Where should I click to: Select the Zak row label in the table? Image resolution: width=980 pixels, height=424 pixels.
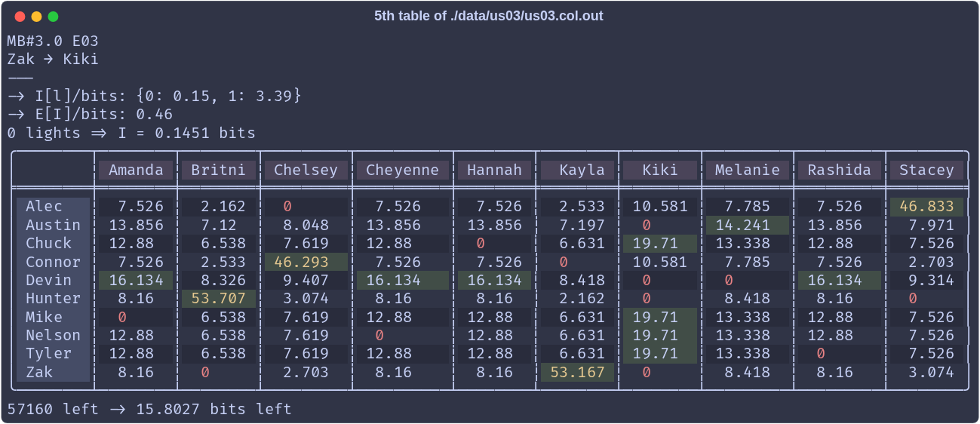53,373
